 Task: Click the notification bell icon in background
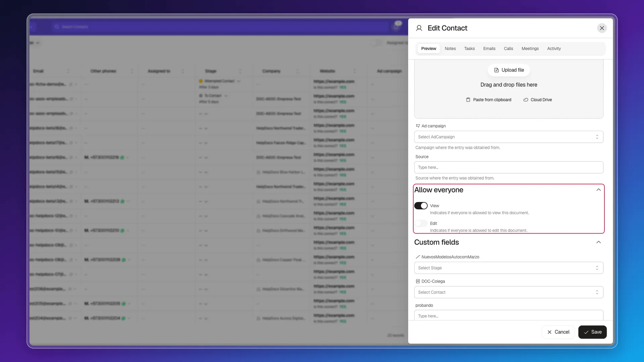click(x=396, y=27)
